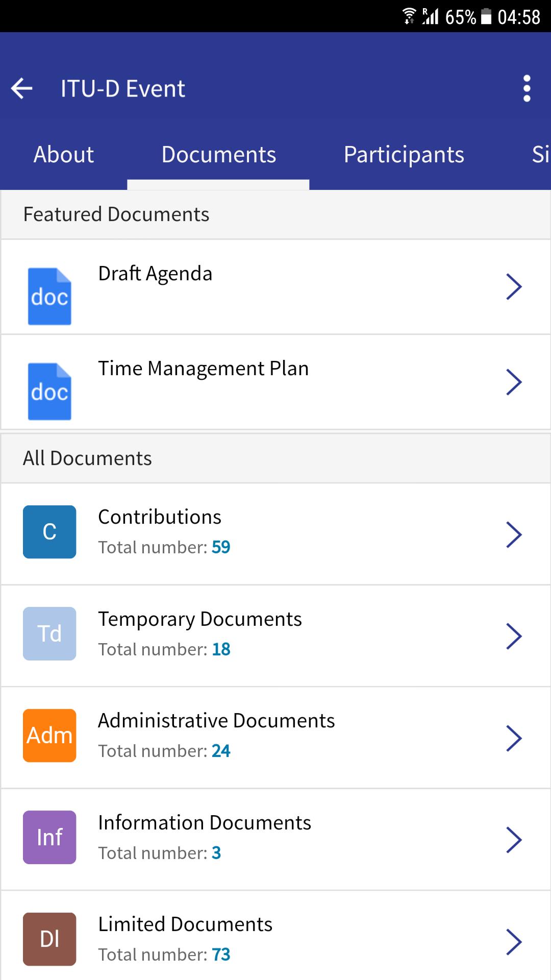The width and height of the screenshot is (551, 980).
Task: Tap the Draft Agenda doc file icon
Action: click(x=49, y=296)
